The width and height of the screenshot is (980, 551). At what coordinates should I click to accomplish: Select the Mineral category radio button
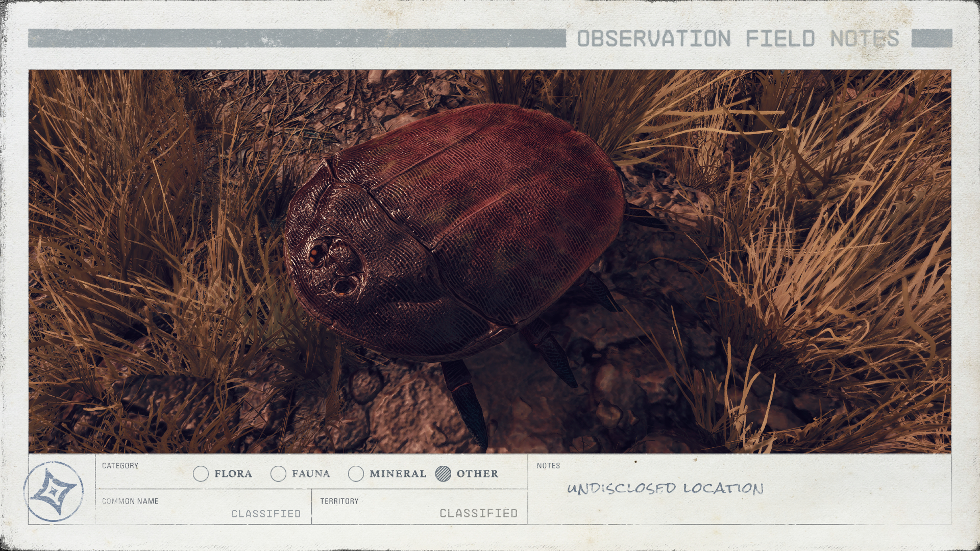tap(356, 474)
